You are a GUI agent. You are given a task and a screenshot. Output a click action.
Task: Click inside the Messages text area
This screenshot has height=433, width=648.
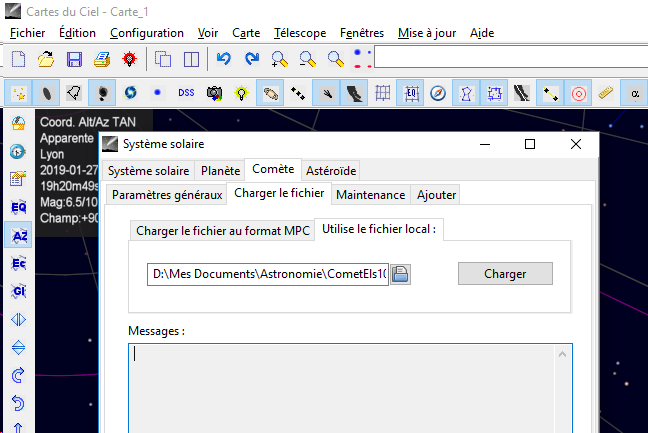(350, 385)
